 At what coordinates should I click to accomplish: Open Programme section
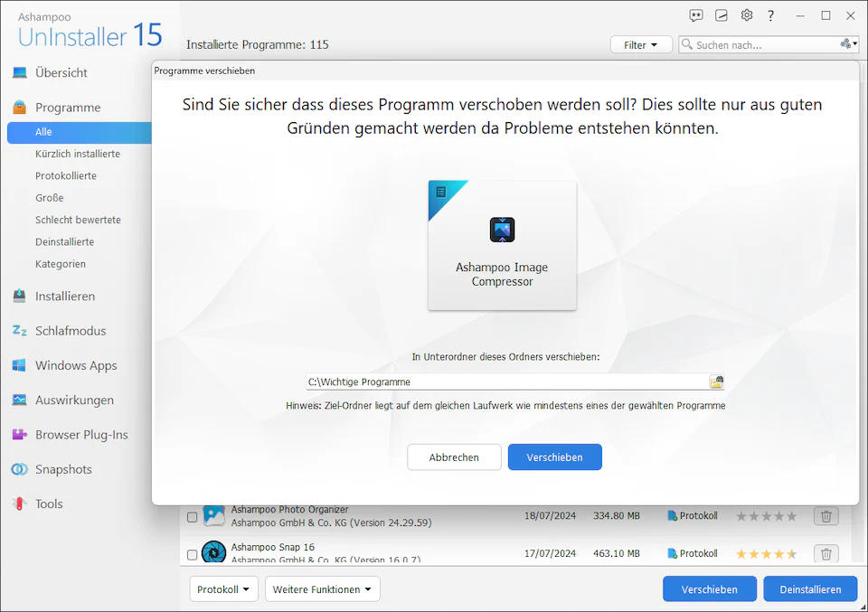(68, 108)
